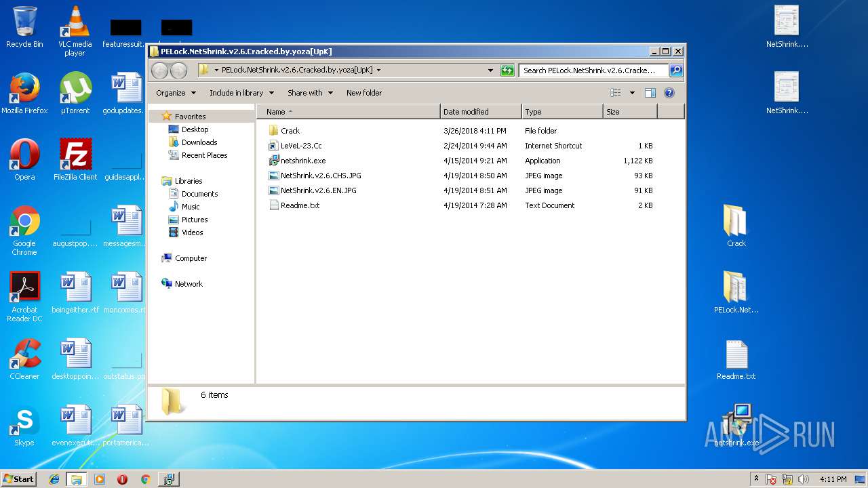Click the Explorer Back arrow button

159,70
